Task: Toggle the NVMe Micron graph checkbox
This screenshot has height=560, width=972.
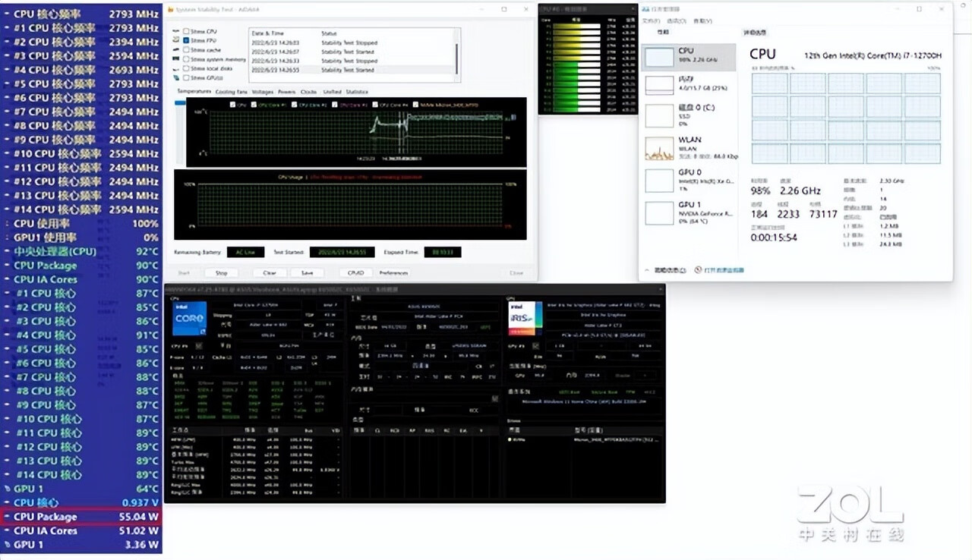Action: [x=415, y=105]
